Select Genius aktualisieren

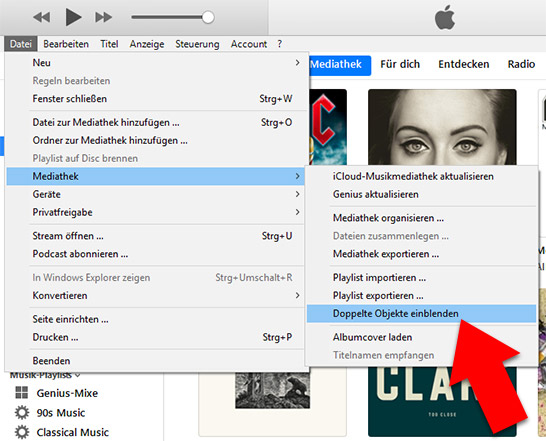[x=421, y=194]
